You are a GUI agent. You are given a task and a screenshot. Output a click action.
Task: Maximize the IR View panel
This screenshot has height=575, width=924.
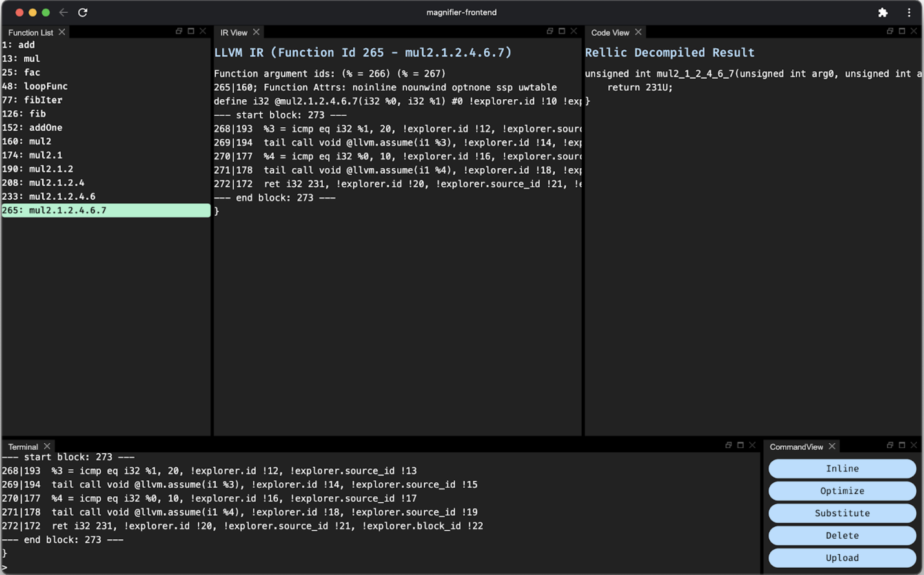(x=562, y=31)
